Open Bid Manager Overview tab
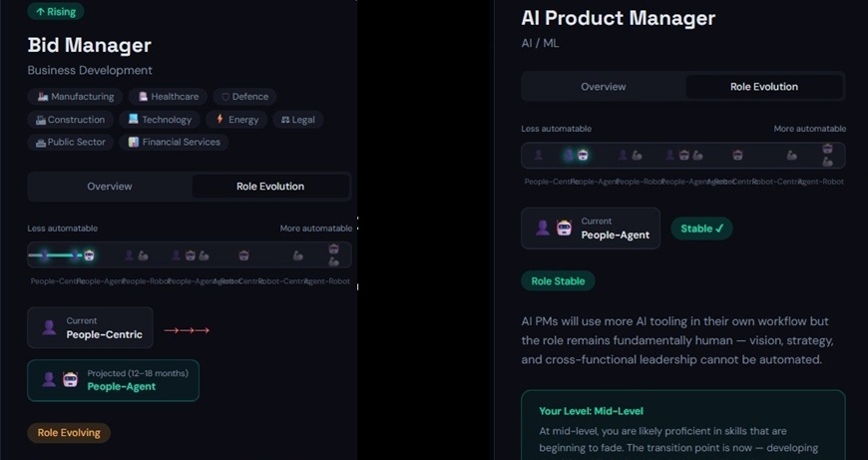The width and height of the screenshot is (868, 460). [x=110, y=187]
